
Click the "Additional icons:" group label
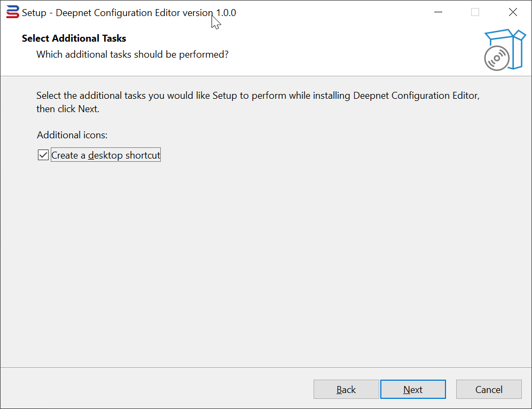(x=72, y=135)
